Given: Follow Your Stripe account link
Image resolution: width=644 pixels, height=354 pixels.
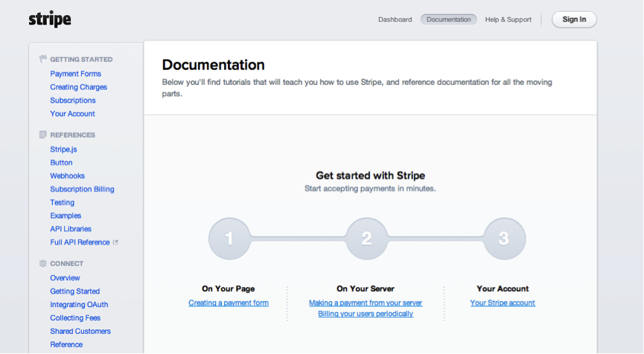Looking at the screenshot, I should tap(503, 303).
